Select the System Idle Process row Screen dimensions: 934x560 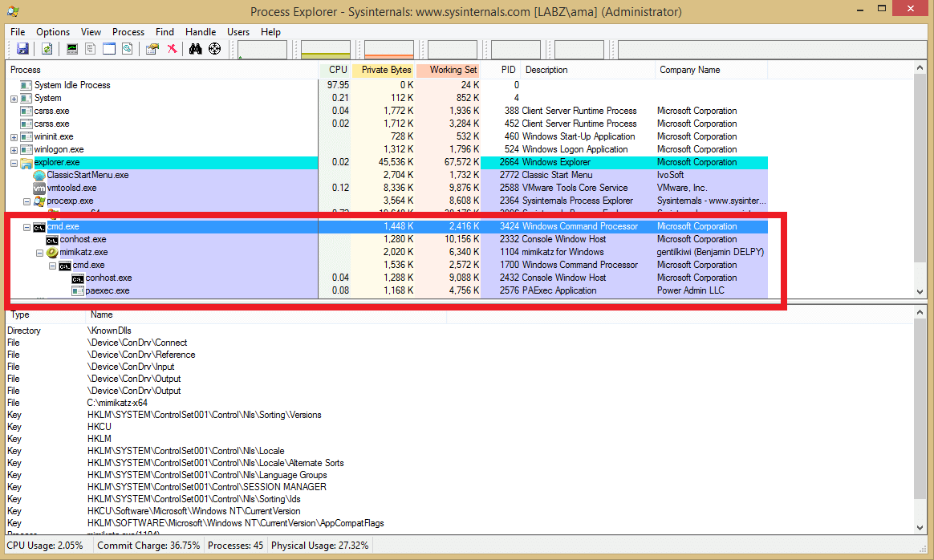pyautogui.click(x=388, y=85)
